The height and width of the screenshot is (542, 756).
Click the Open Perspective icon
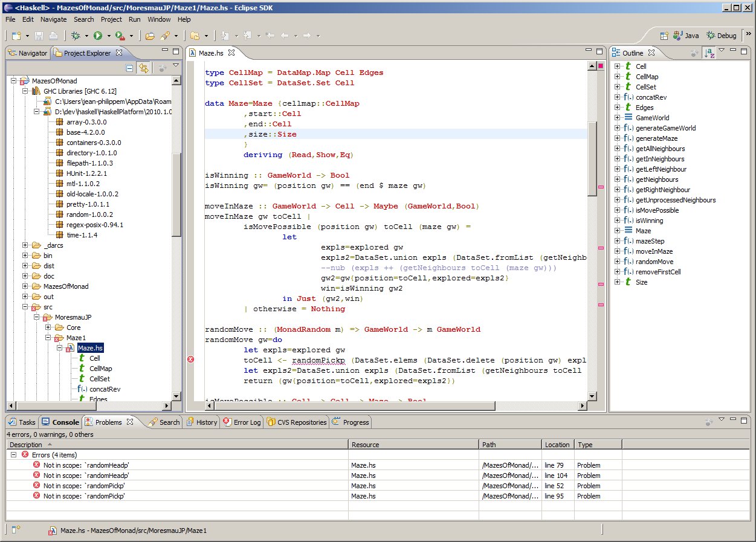[664, 36]
